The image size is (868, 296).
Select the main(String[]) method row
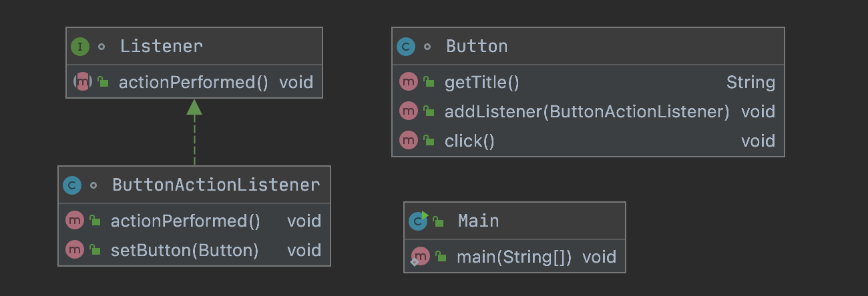(515, 257)
